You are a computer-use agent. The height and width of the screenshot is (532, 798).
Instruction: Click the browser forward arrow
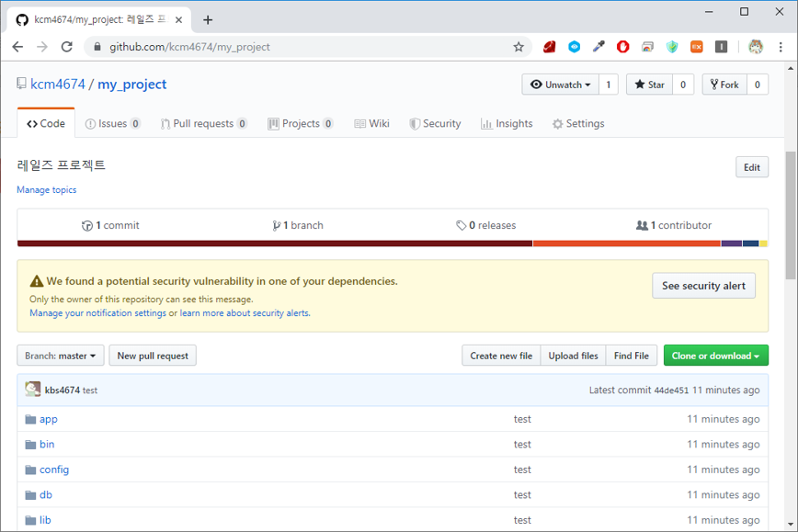click(42, 47)
